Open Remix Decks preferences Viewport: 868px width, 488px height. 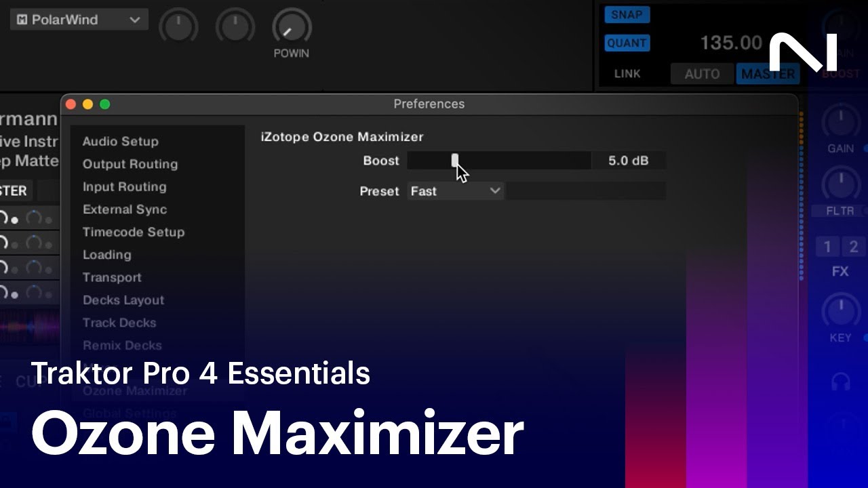coord(122,346)
